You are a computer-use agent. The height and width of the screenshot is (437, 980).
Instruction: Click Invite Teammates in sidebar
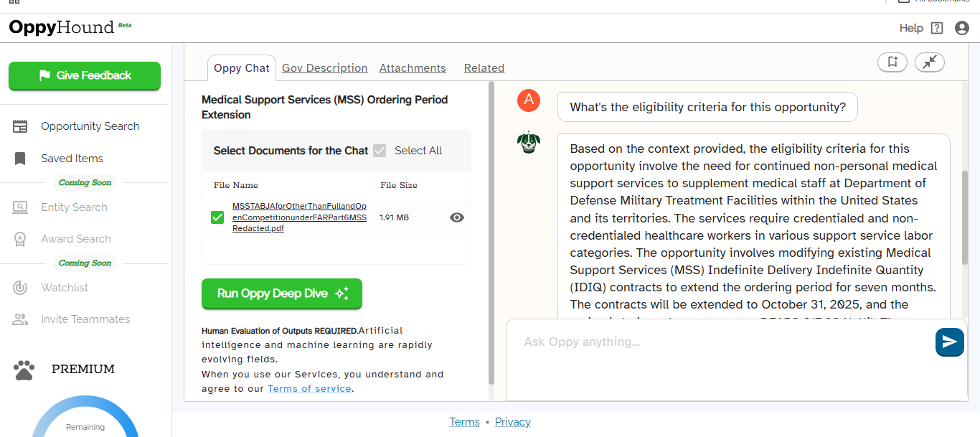(85, 319)
